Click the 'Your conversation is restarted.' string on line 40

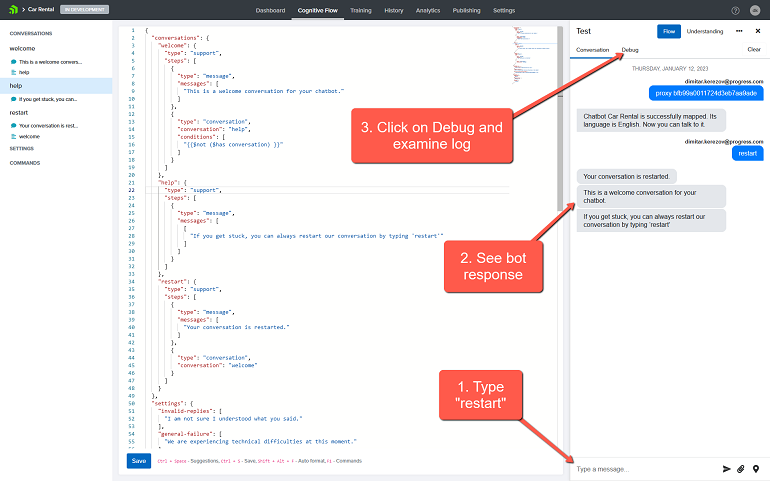click(236, 327)
